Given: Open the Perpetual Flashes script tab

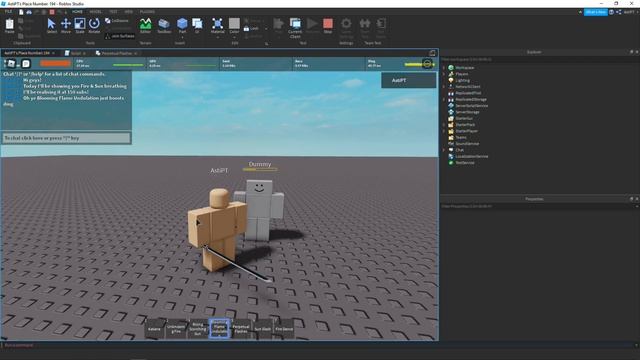Looking at the screenshot, I should [116, 53].
